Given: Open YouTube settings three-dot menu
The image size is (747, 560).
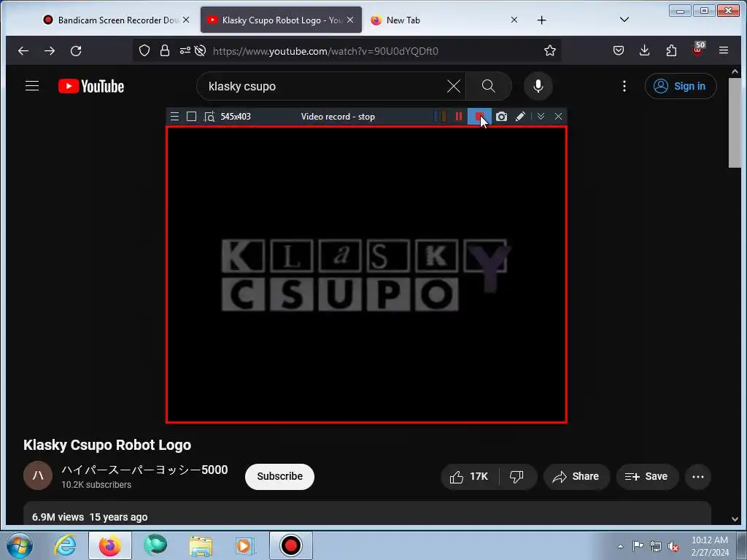Looking at the screenshot, I should tap(624, 86).
